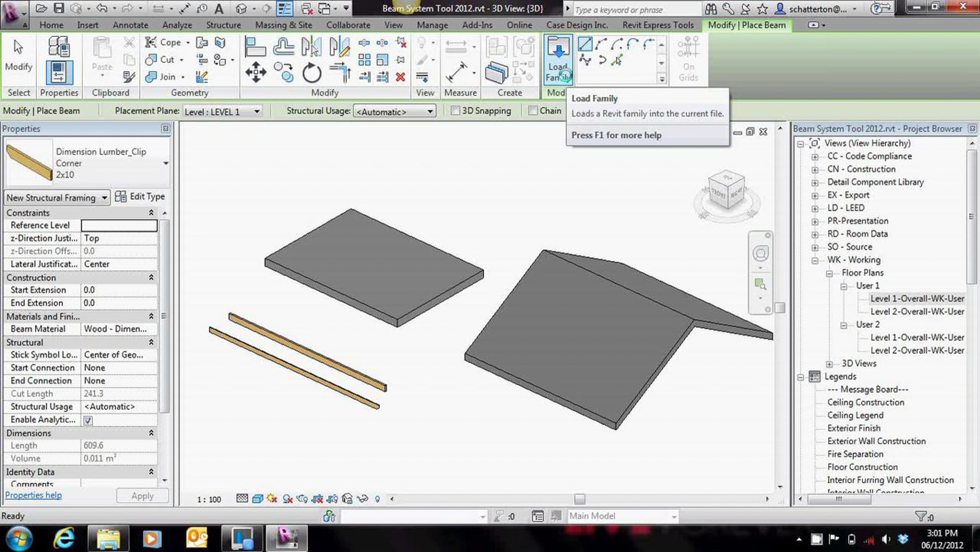Click the Undo arrow icon
This screenshot has width=980, height=552.
tap(102, 8)
